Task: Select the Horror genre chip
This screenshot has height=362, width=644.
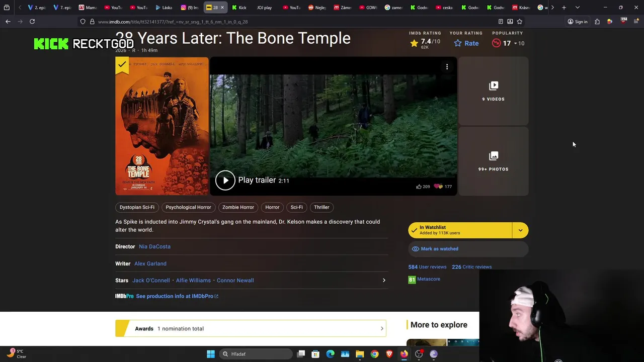Action: [x=272, y=207]
